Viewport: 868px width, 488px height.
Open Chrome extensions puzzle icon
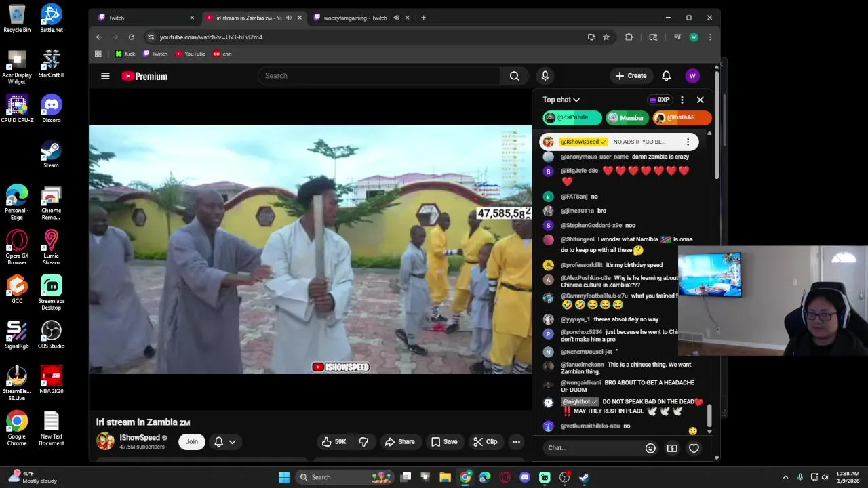629,37
